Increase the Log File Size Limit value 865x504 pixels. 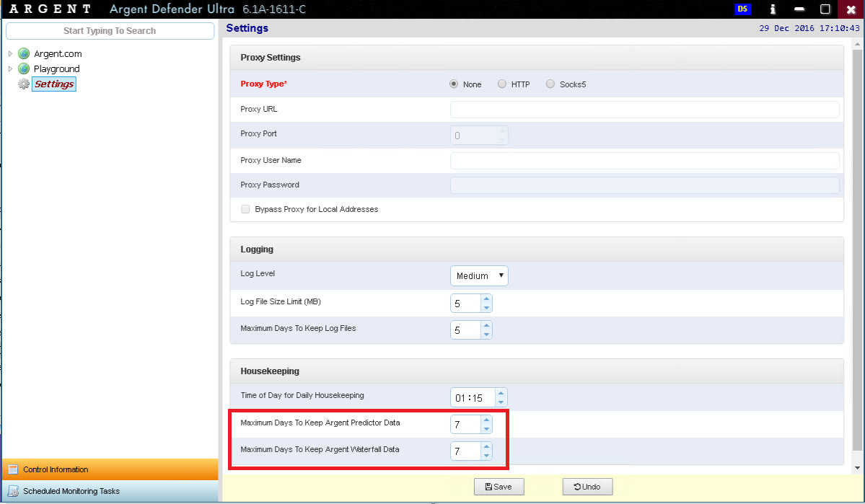pyautogui.click(x=486, y=299)
